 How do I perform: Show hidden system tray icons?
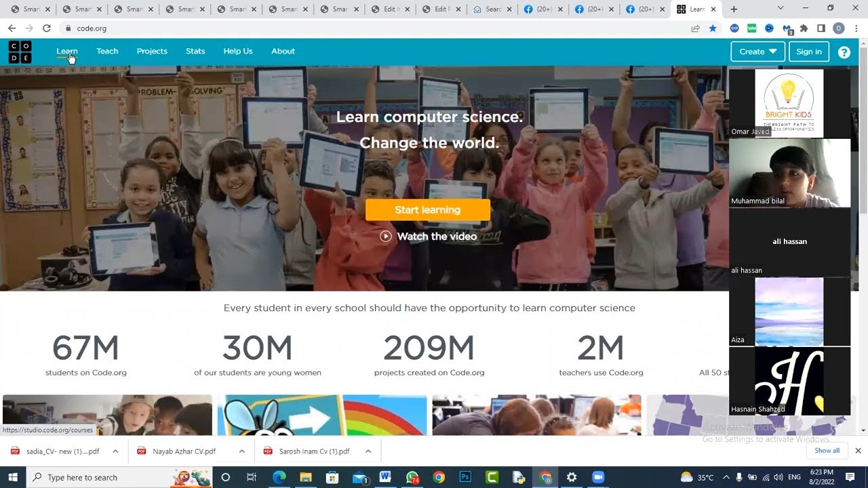pos(726,477)
